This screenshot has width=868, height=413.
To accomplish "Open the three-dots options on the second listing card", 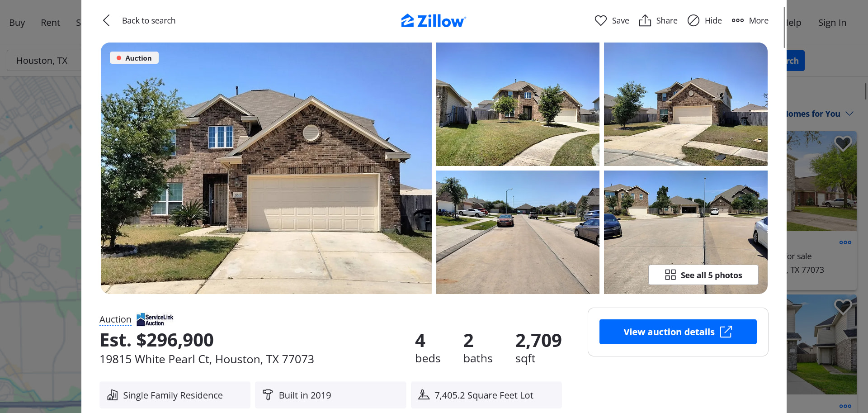I will (x=845, y=406).
